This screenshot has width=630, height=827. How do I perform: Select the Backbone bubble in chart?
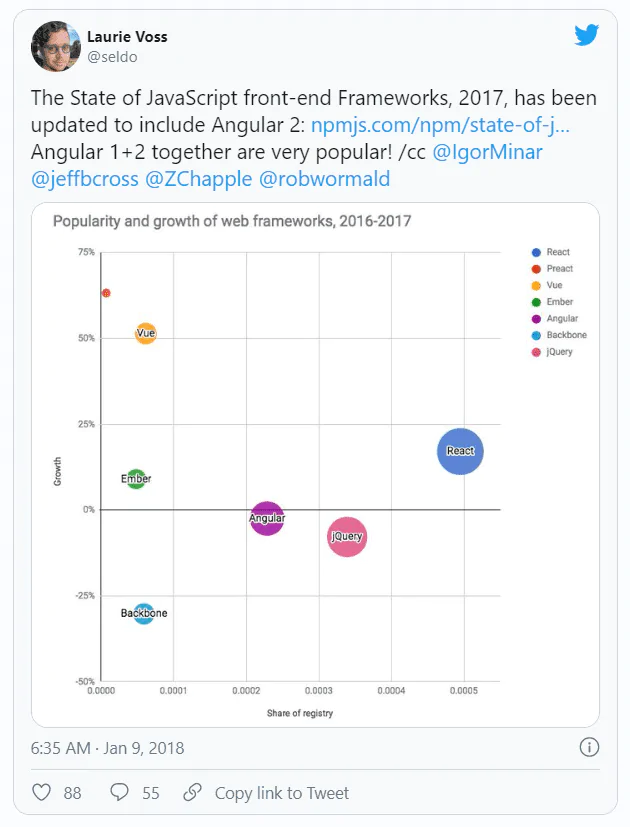point(144,613)
